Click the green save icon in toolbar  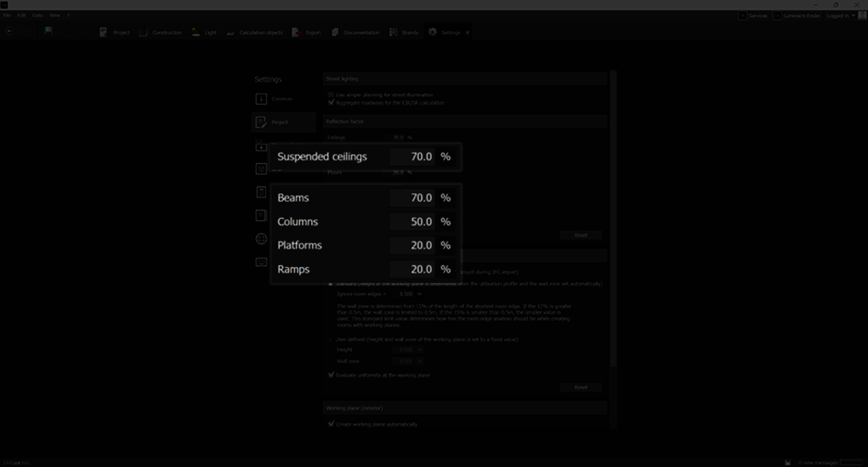click(x=49, y=31)
